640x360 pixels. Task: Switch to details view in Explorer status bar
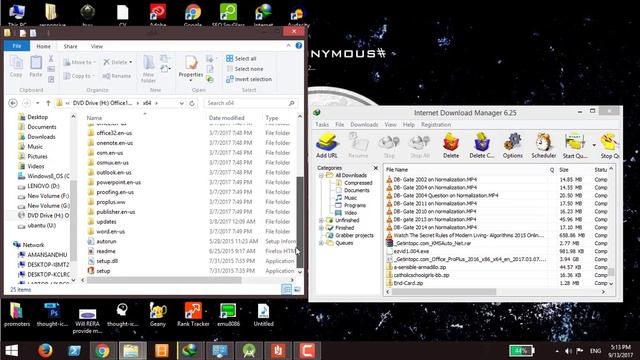click(x=287, y=289)
